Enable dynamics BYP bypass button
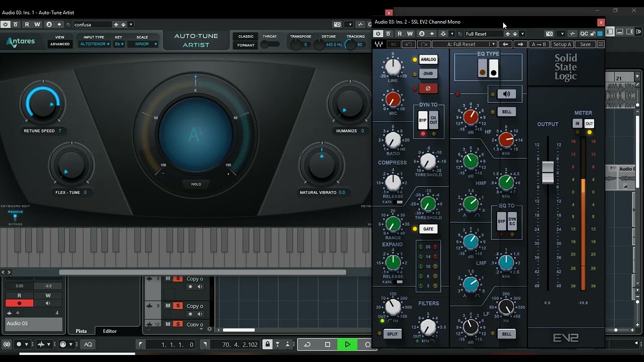 pyautogui.click(x=423, y=121)
